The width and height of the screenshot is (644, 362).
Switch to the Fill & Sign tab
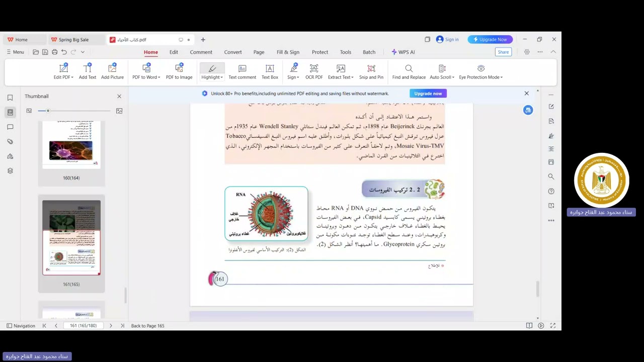288,52
